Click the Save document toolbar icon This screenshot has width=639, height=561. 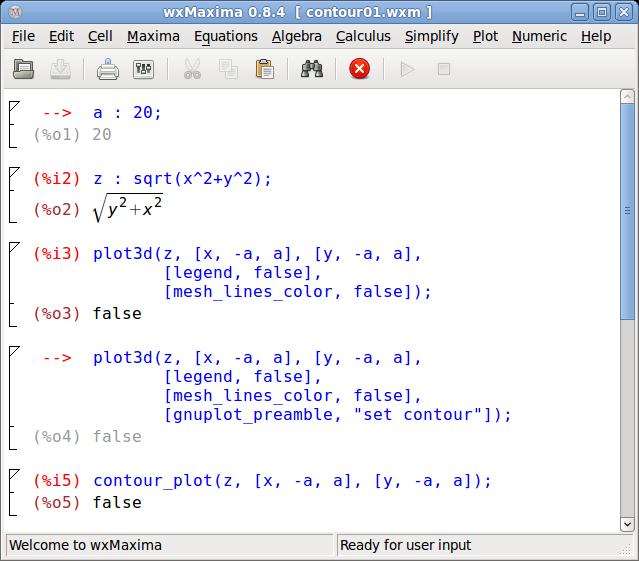coord(60,69)
